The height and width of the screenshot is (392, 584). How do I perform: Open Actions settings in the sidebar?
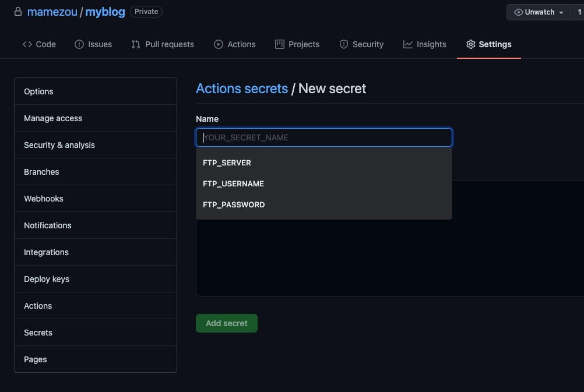[96, 306]
